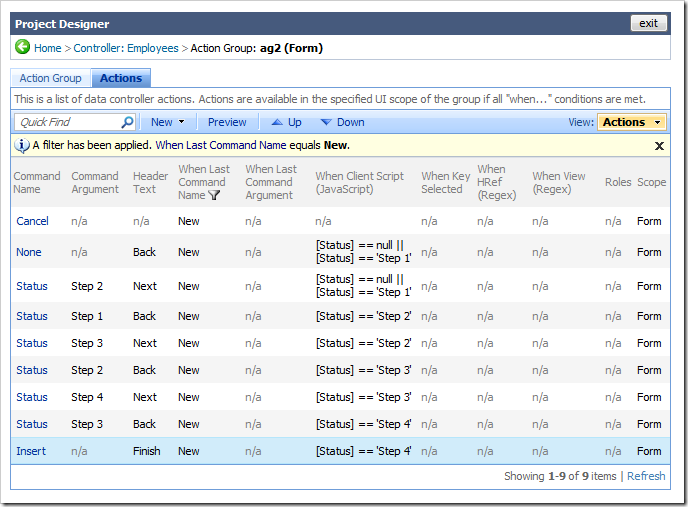Open the Insert command row
Screen dimensions: 688x507
point(30,451)
